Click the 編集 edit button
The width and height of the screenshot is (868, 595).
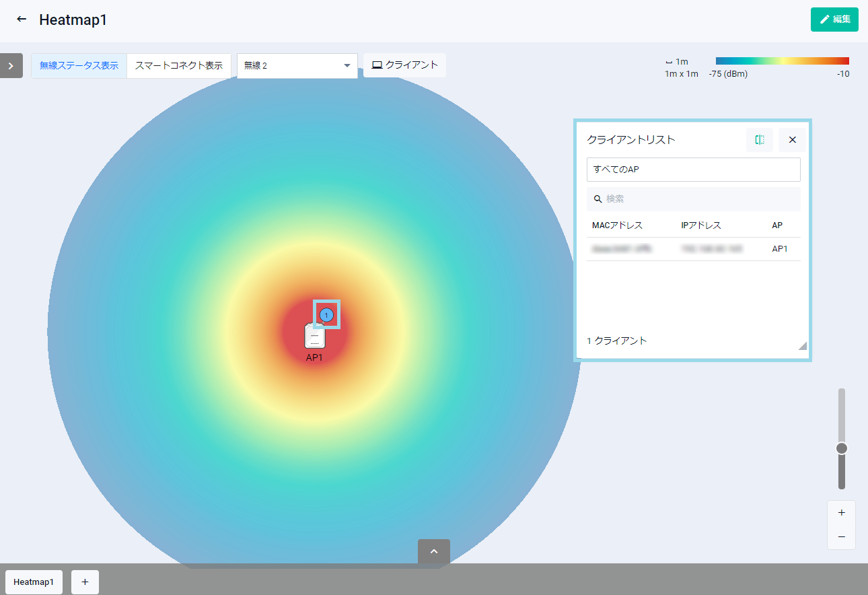[x=834, y=20]
